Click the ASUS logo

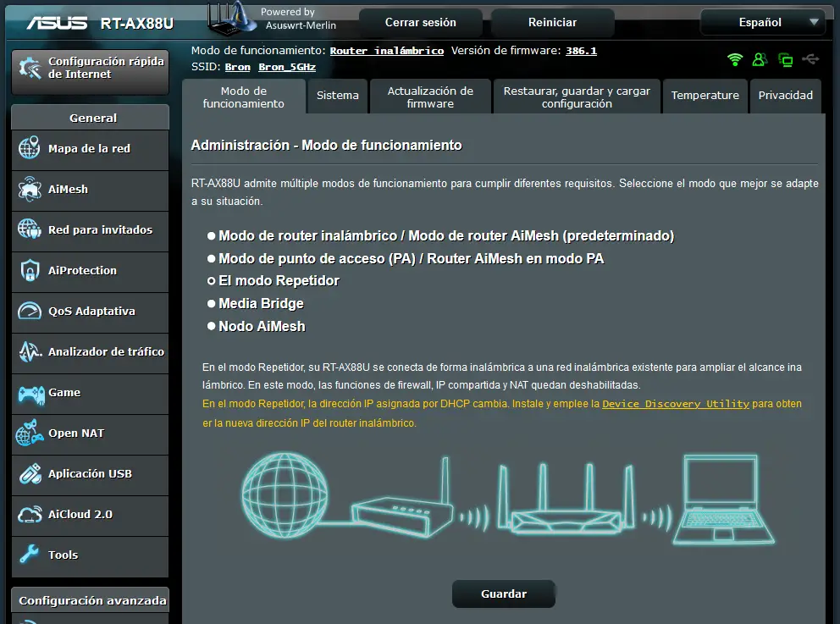57,23
